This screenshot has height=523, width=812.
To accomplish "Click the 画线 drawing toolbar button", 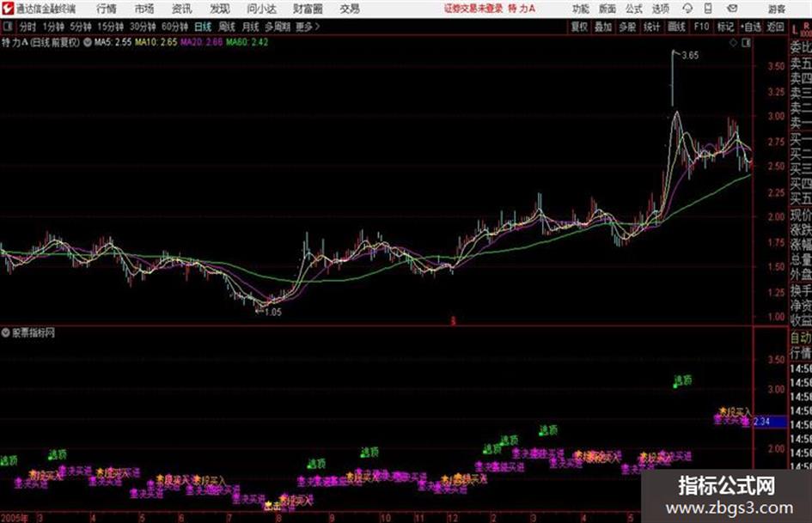I will 676,27.
